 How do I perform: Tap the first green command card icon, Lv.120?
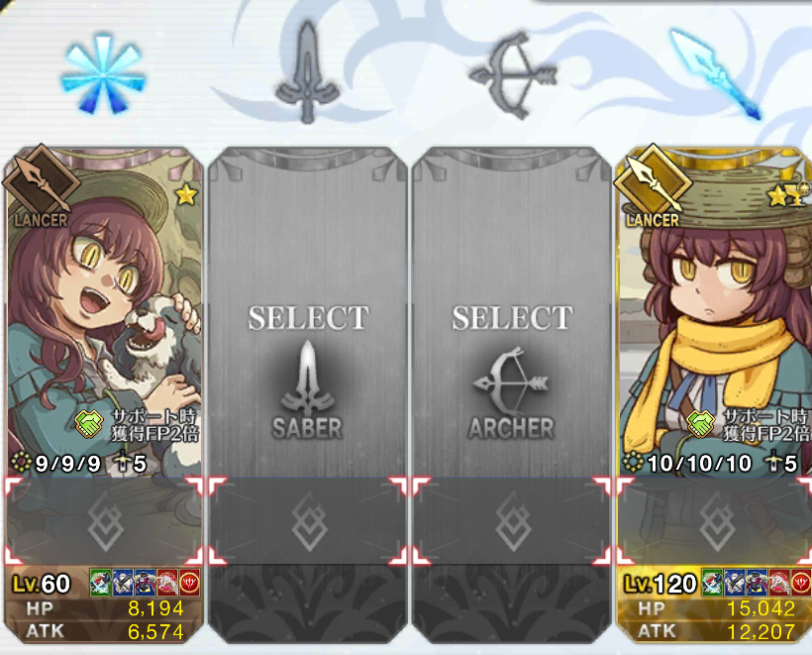712,582
